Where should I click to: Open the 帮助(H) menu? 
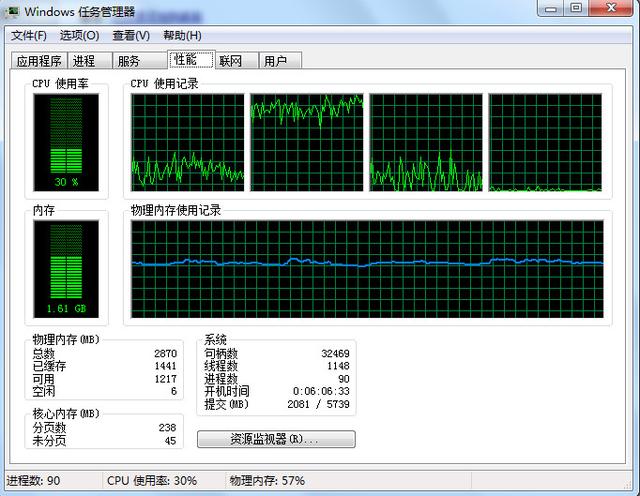click(x=182, y=36)
